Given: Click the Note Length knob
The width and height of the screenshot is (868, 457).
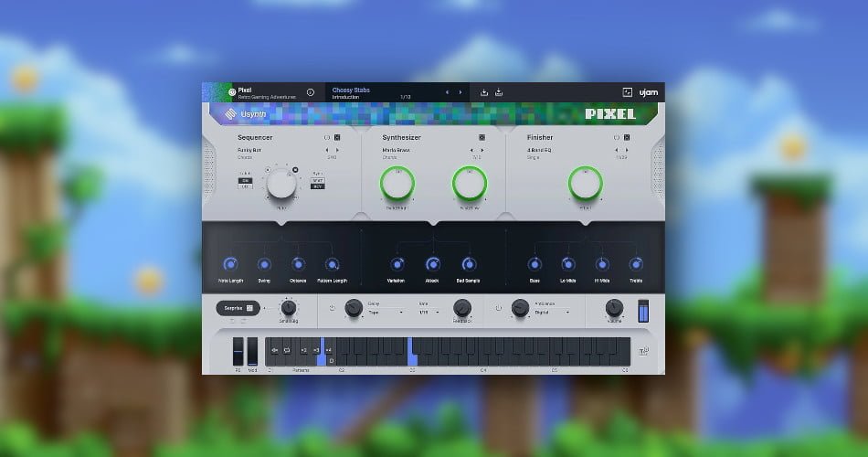Looking at the screenshot, I should (x=230, y=264).
